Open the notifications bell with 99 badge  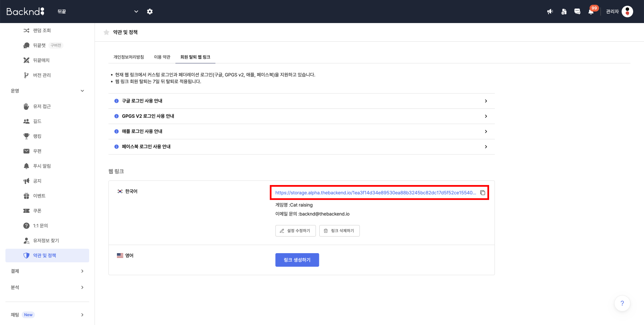[x=591, y=12]
